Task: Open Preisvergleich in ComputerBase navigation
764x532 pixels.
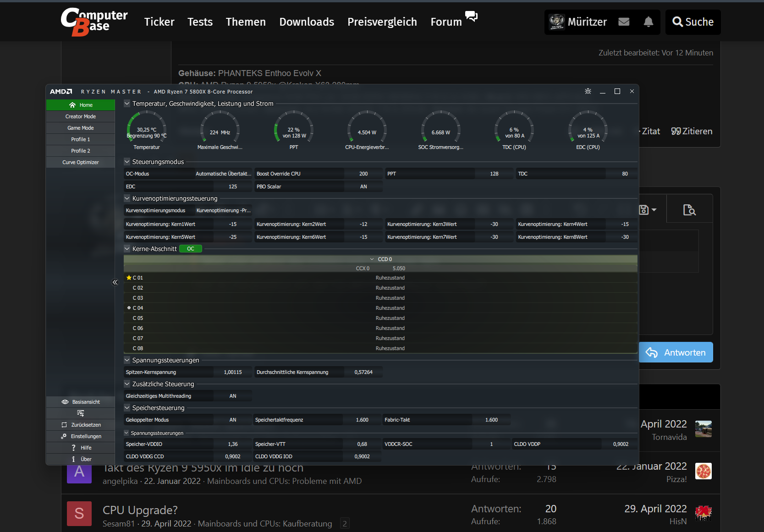Action: [382, 22]
